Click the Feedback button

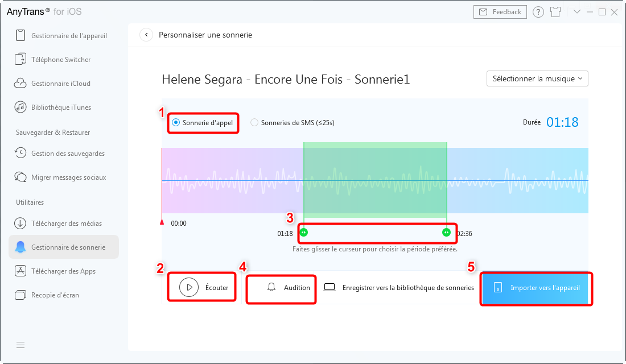point(500,12)
